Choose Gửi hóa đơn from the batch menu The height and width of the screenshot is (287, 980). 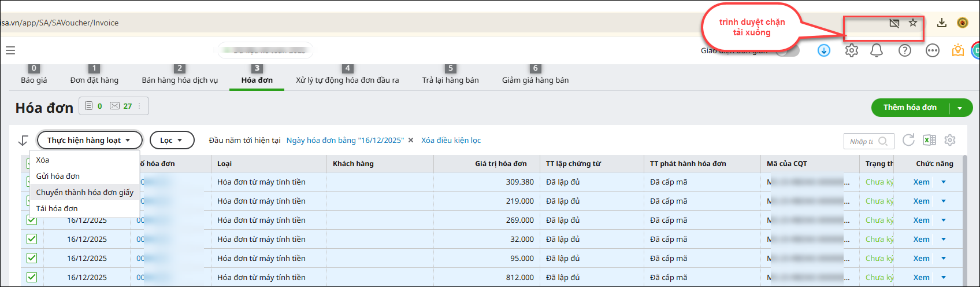pos(84,176)
